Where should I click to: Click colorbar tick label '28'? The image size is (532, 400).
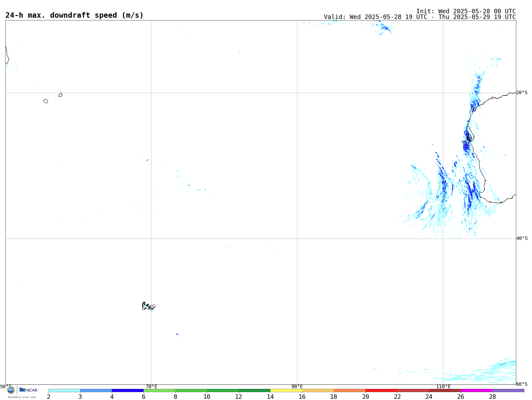[492, 397]
